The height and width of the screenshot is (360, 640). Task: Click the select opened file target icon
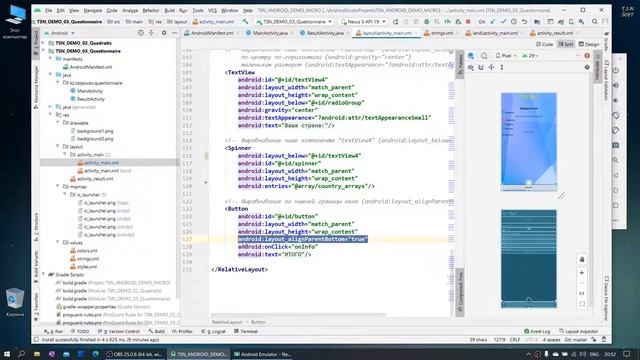tap(141, 33)
